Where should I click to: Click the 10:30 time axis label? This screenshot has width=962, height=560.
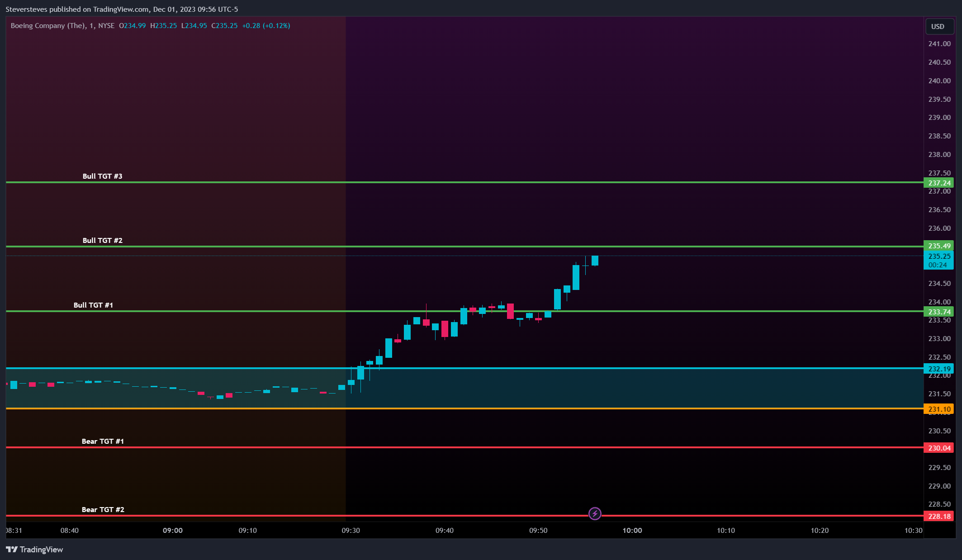click(x=913, y=530)
